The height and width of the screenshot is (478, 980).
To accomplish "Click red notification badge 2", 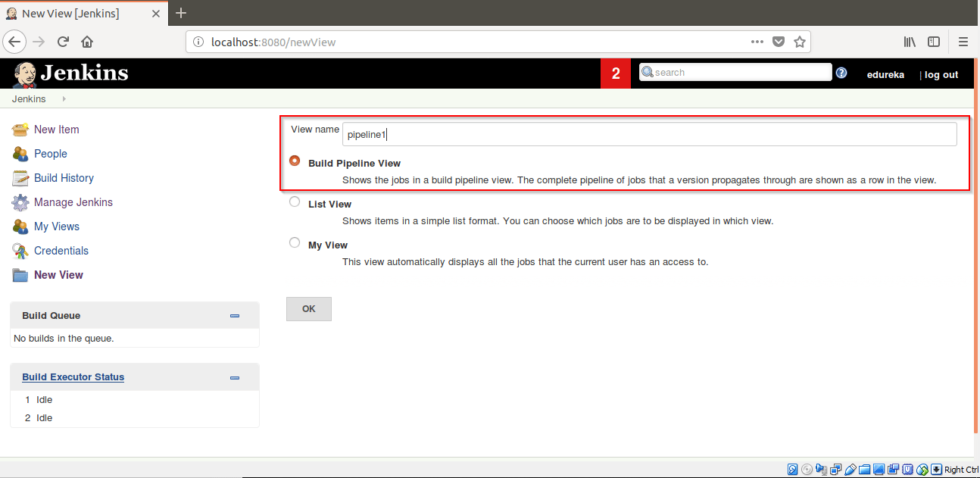I will pos(616,73).
